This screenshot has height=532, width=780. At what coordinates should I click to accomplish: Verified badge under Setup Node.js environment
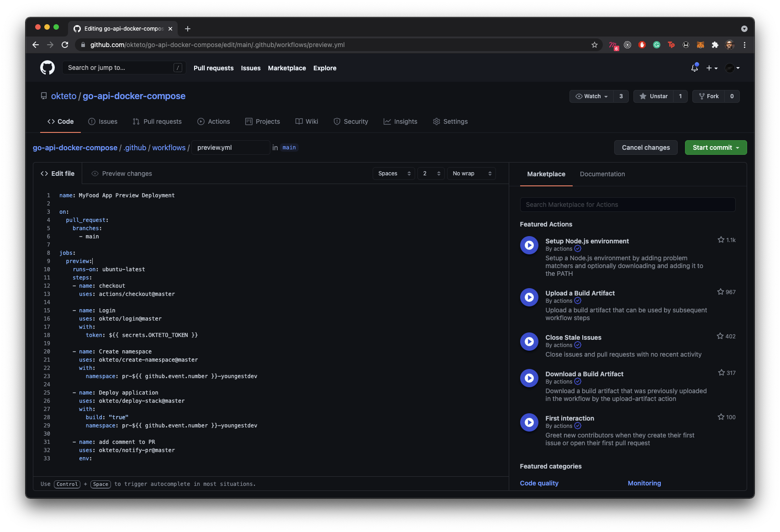tap(578, 249)
